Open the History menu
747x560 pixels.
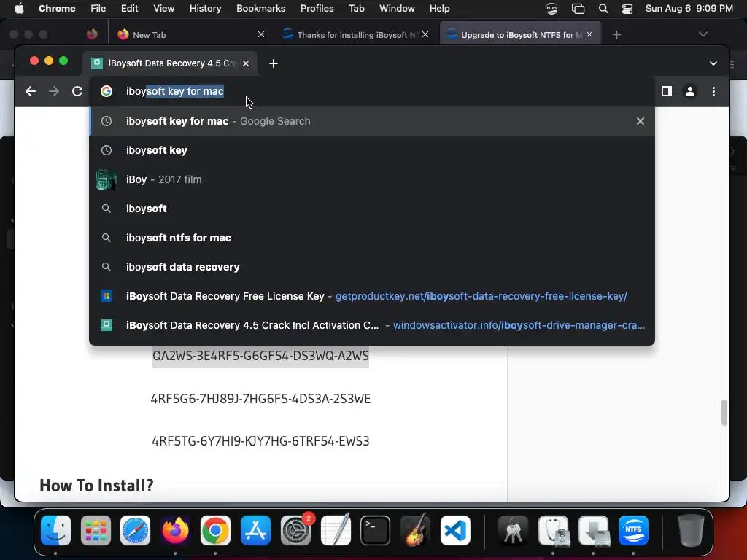pos(205,8)
